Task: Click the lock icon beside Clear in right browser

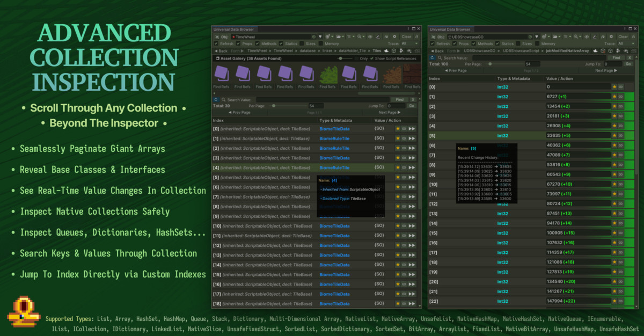Action: (633, 36)
